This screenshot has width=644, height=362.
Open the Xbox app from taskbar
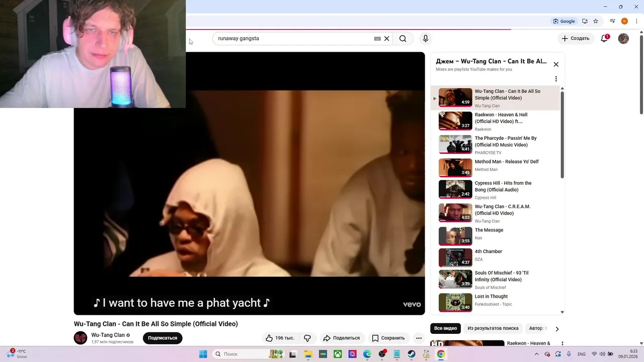[x=338, y=354]
